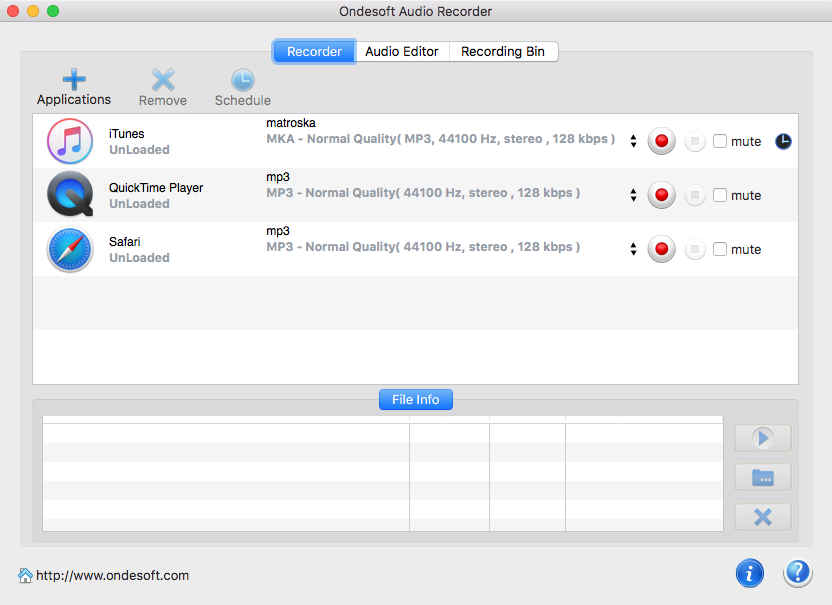Screen dimensions: 832x605
Task: Click the Remove X icon in toolbar
Action: point(163,81)
